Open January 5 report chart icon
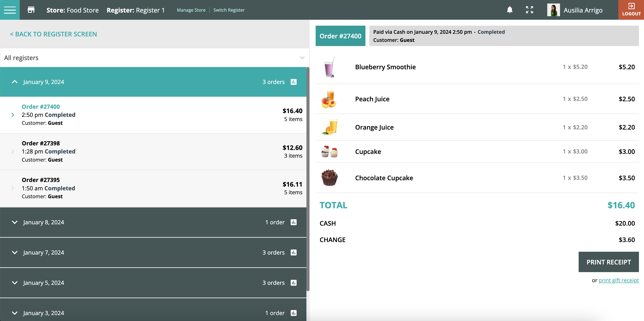Viewport: 644px width, 321px height. [x=293, y=283]
